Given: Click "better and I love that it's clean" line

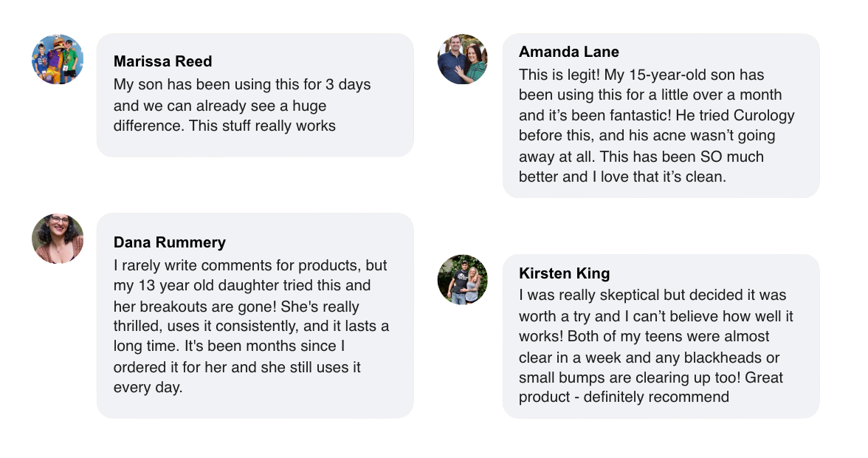Looking at the screenshot, I should point(622,177).
